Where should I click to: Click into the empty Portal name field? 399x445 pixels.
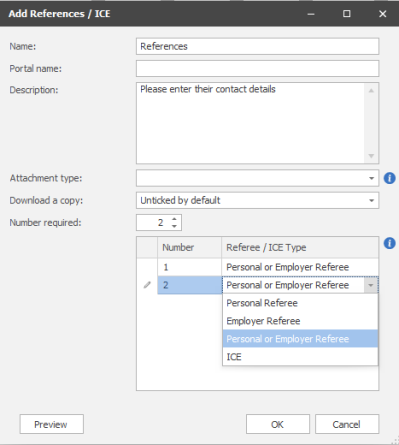tap(257, 69)
